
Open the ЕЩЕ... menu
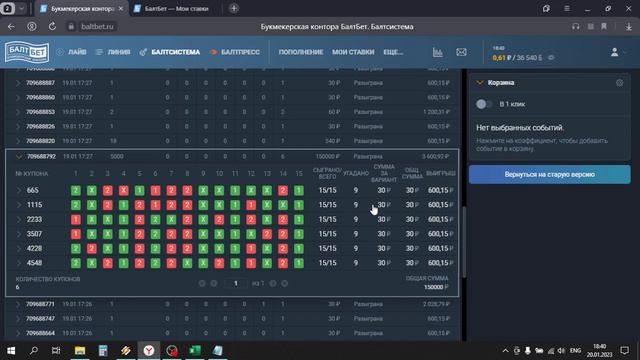(393, 52)
